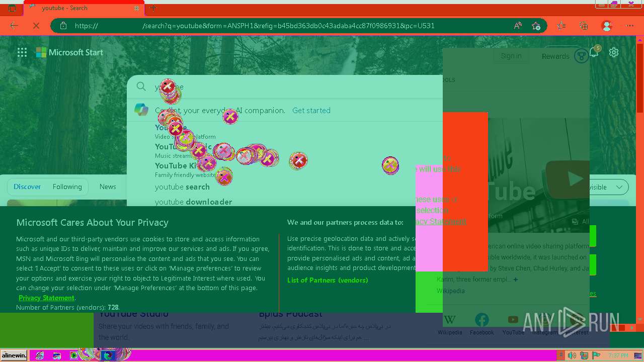The height and width of the screenshot is (362, 644).
Task: Open page settings gear
Action: 614,52
